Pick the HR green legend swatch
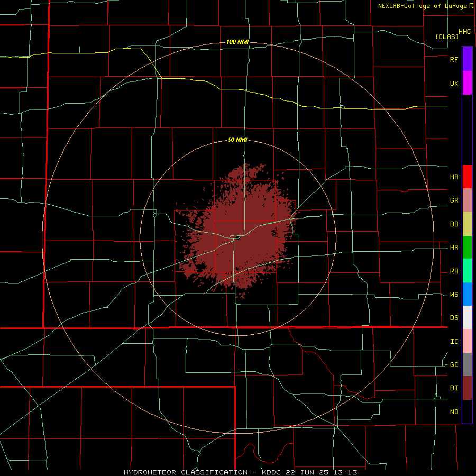 coord(467,248)
